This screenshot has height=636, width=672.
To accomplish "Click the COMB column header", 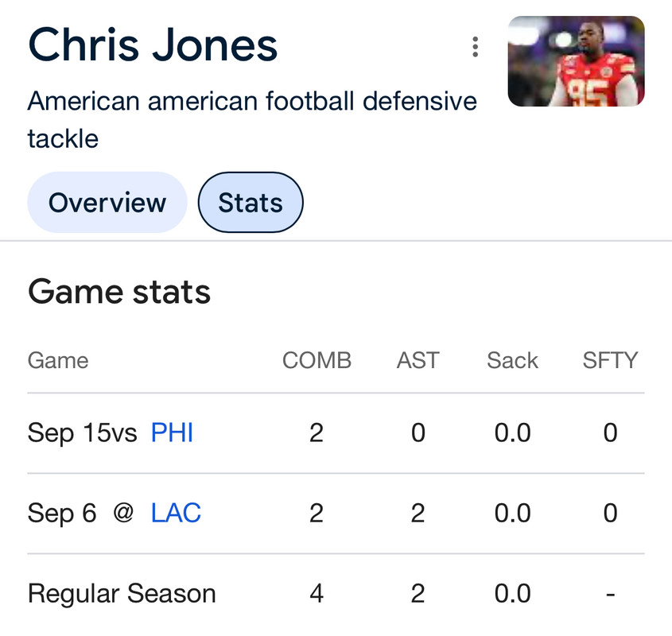I will click(x=317, y=360).
